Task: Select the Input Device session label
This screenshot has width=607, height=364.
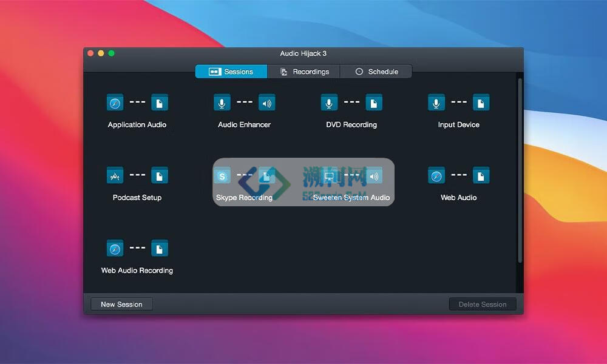Action: [459, 124]
